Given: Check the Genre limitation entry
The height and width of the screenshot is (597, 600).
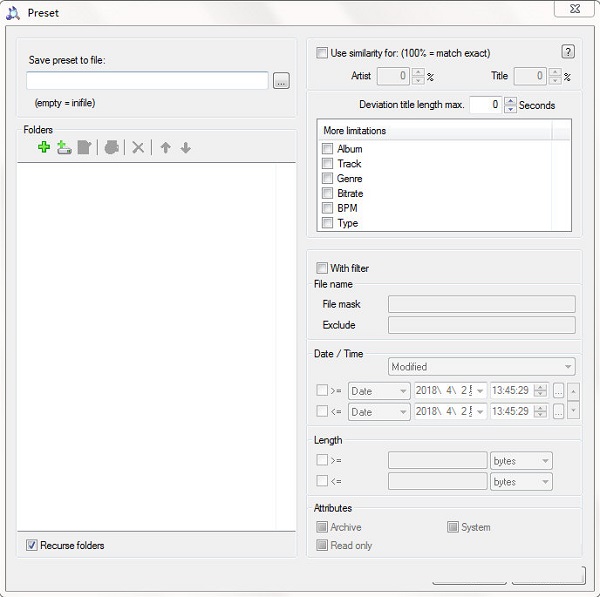Looking at the screenshot, I should (x=328, y=178).
